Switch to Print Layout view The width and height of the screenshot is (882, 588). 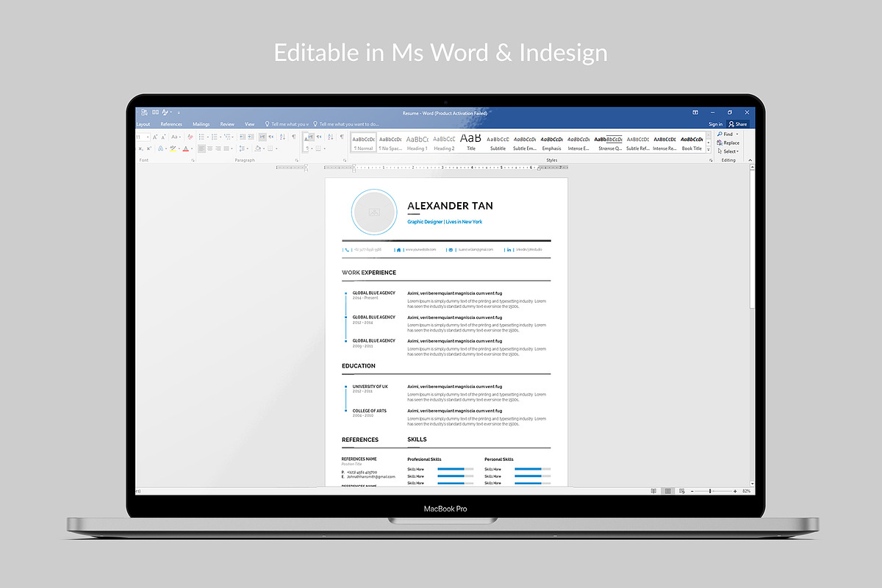668,490
